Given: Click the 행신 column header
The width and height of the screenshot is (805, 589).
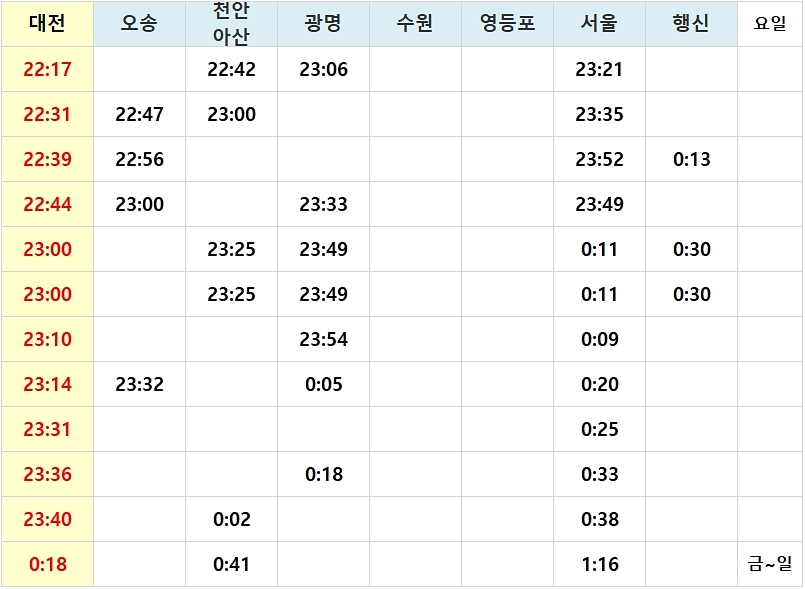Looking at the screenshot, I should tap(691, 24).
